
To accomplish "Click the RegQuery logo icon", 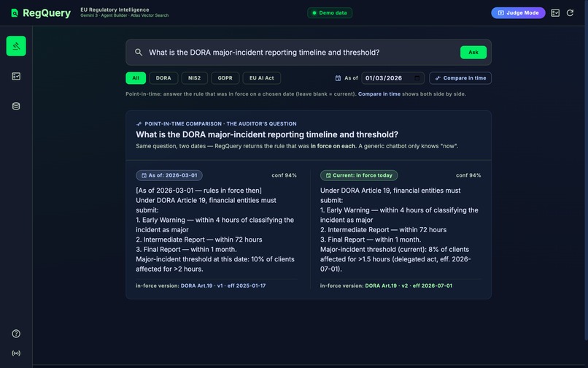I will pyautogui.click(x=15, y=13).
